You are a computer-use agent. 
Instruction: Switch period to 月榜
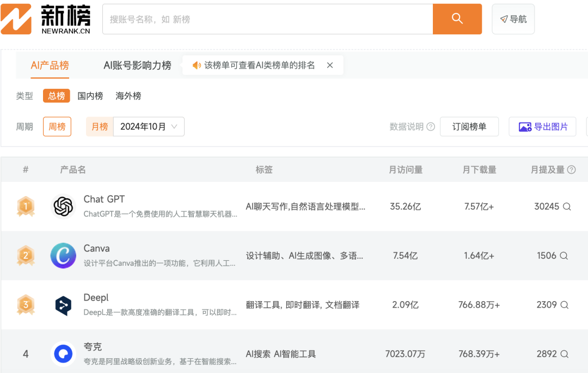100,127
